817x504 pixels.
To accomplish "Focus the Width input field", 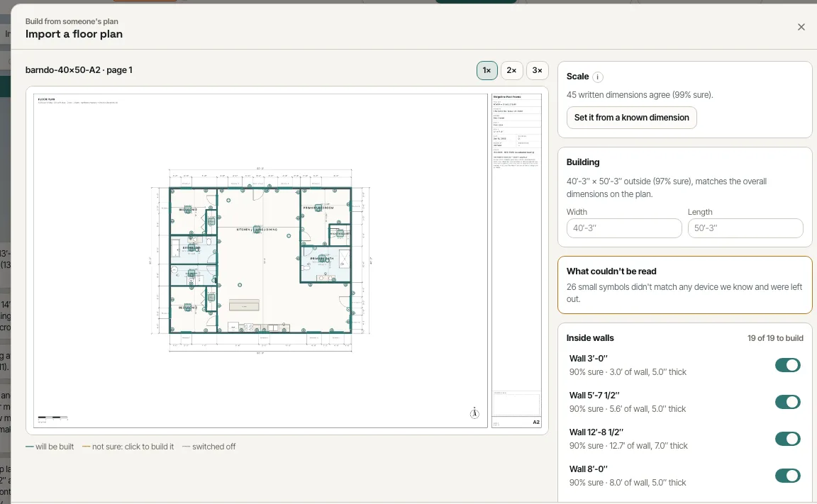I will 624,228.
